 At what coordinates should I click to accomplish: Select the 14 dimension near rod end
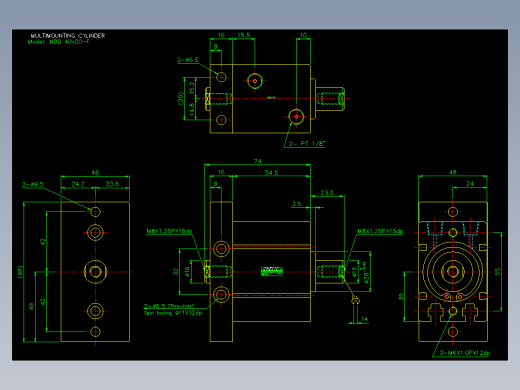pyautogui.click(x=365, y=319)
